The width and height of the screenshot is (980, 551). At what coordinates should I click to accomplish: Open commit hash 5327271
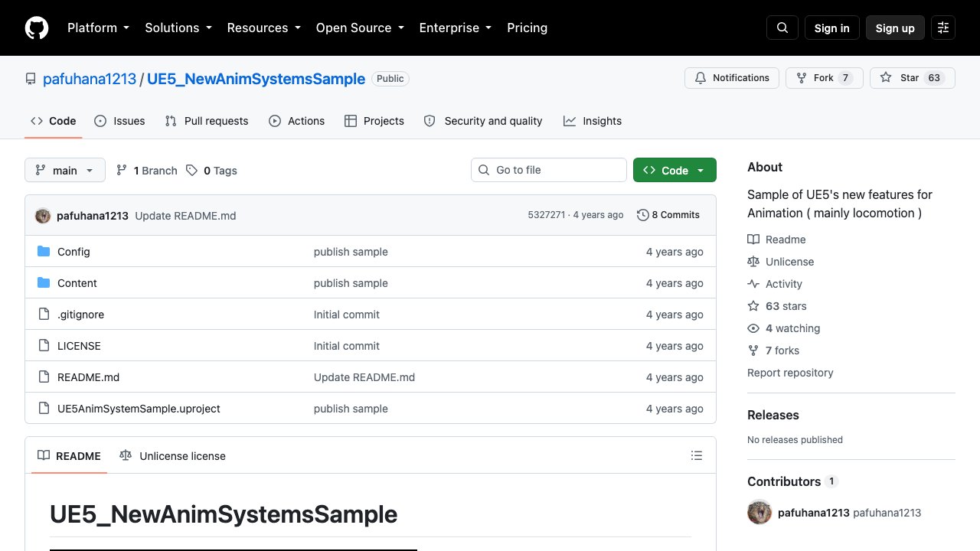[547, 215]
